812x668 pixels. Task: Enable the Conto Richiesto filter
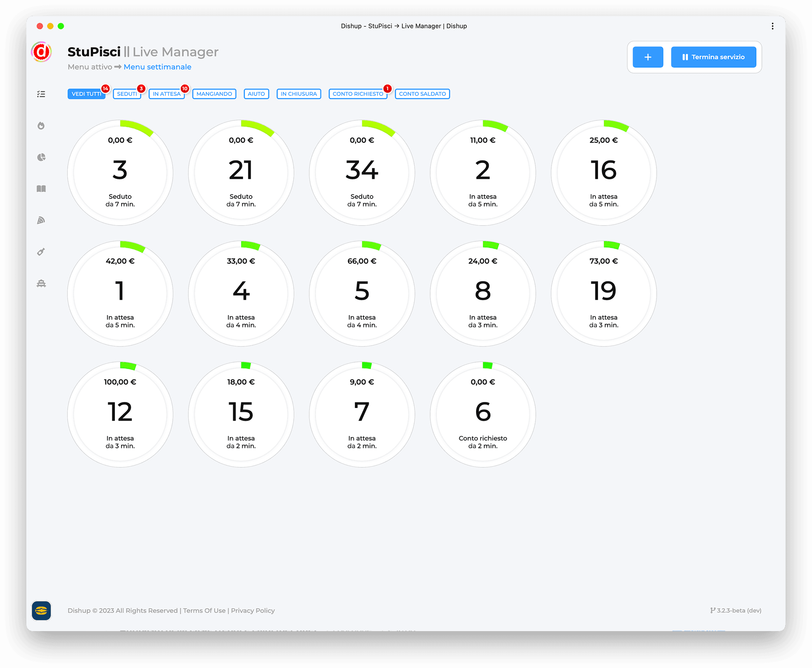[357, 94]
